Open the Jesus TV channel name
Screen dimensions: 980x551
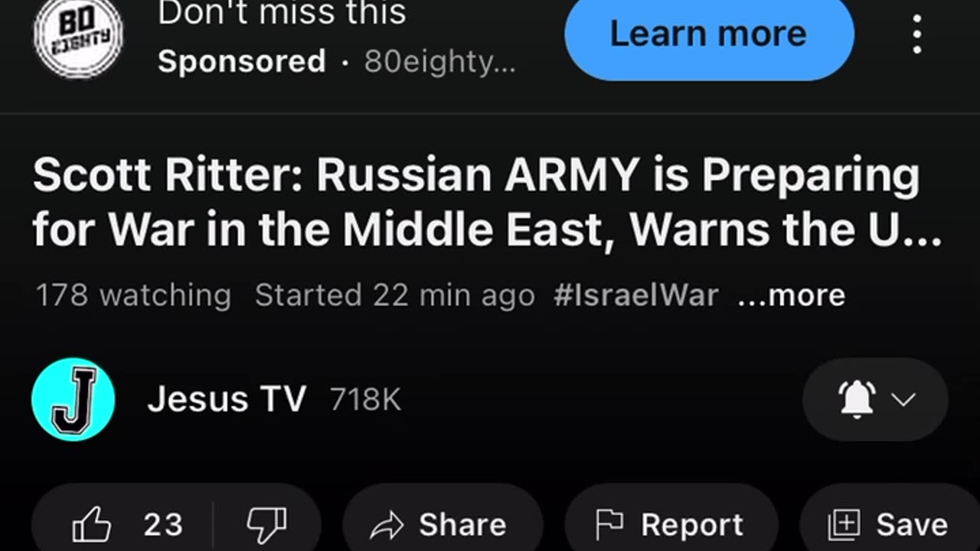[x=227, y=399]
